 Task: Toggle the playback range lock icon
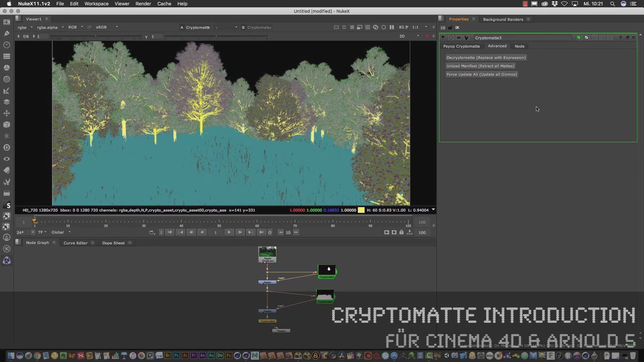401,232
